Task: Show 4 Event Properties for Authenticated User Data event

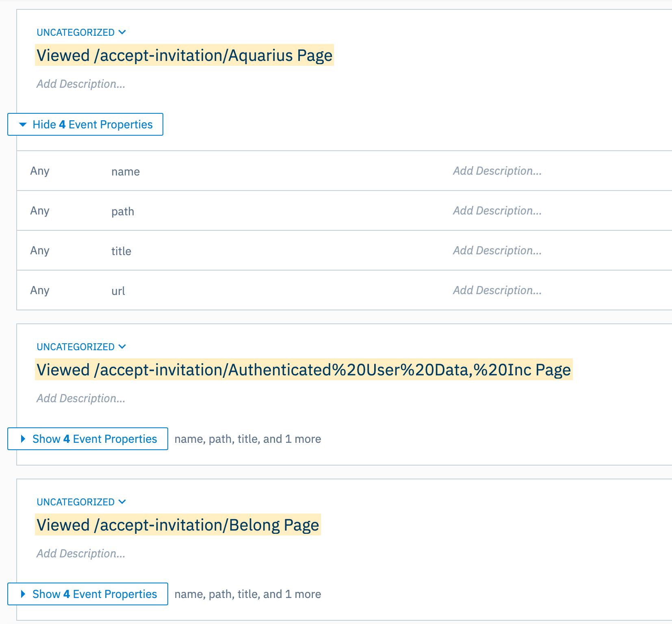Action: pos(88,439)
